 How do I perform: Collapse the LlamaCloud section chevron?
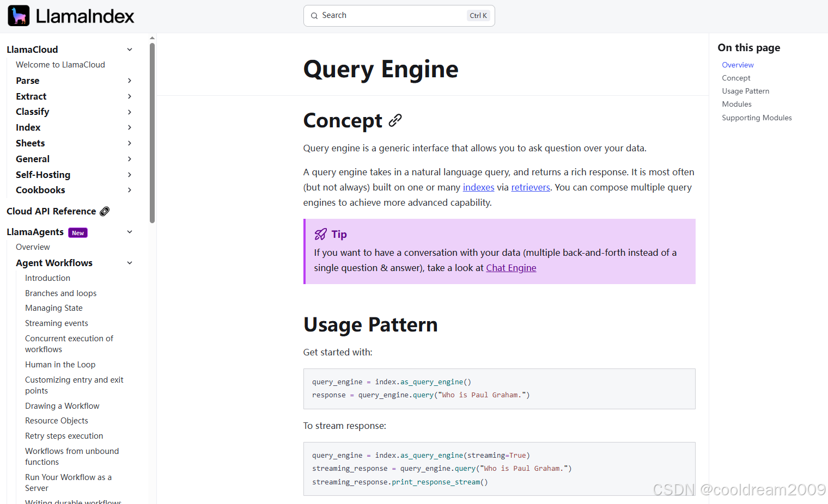click(x=130, y=50)
